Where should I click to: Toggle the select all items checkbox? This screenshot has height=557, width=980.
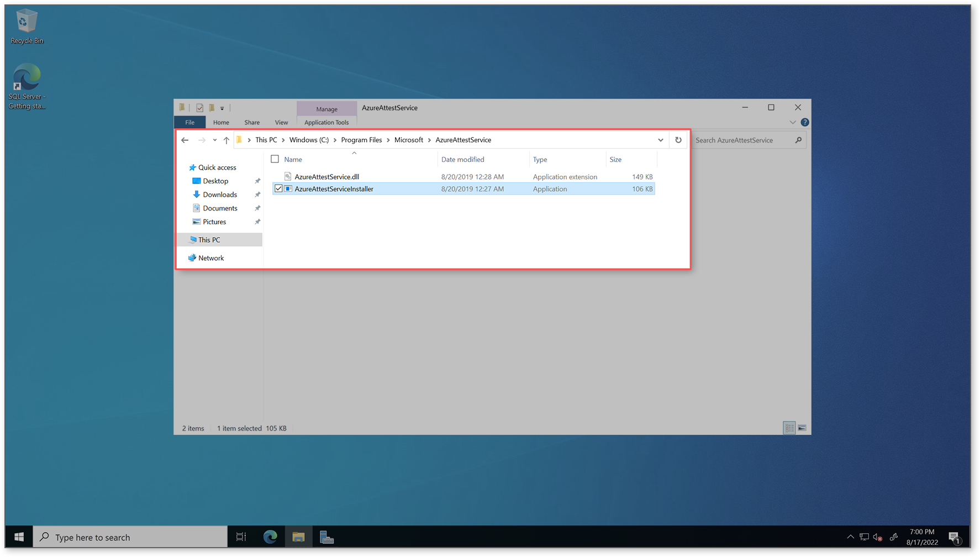(x=275, y=159)
